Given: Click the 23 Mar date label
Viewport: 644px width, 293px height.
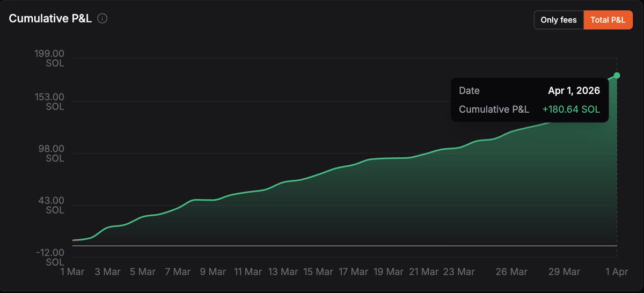Looking at the screenshot, I should (x=459, y=272).
